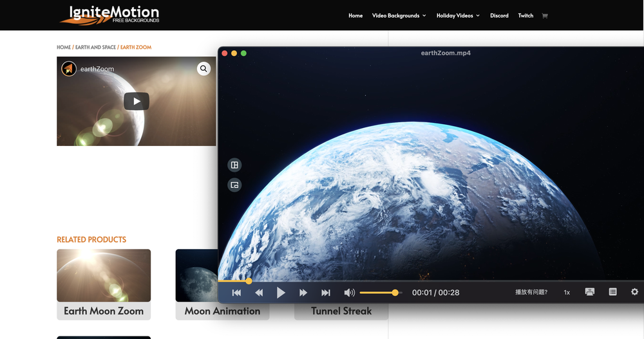
Task: Click the rewind button in player controls
Action: point(259,293)
